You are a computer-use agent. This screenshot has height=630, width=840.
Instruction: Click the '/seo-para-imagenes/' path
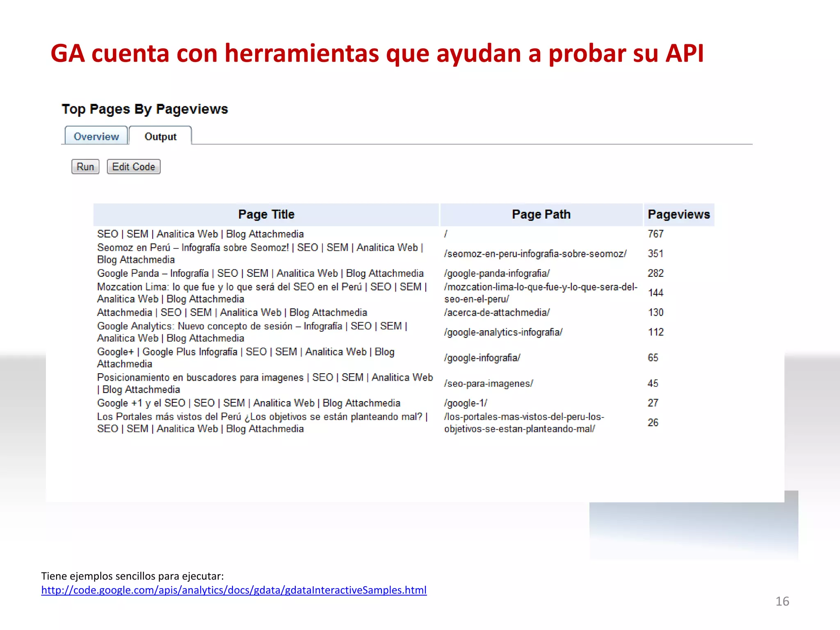488,383
